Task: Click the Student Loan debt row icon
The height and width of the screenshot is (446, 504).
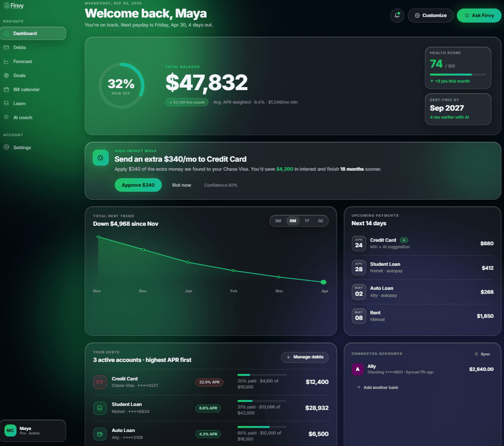Action: pos(100,408)
